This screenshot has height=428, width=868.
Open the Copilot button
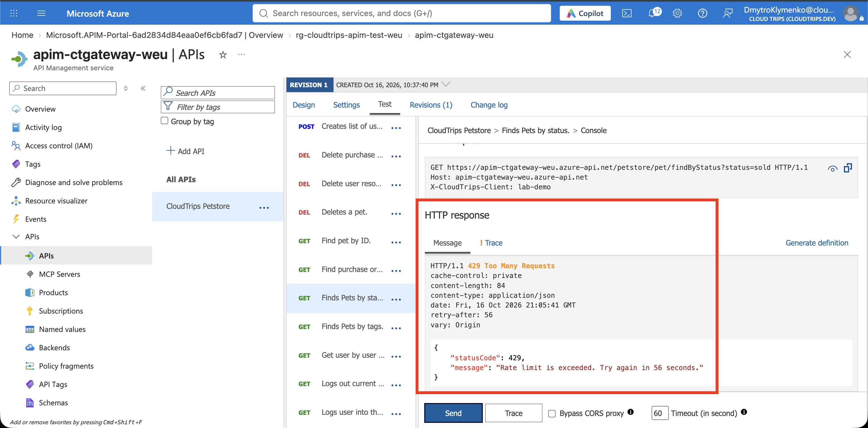pyautogui.click(x=585, y=13)
